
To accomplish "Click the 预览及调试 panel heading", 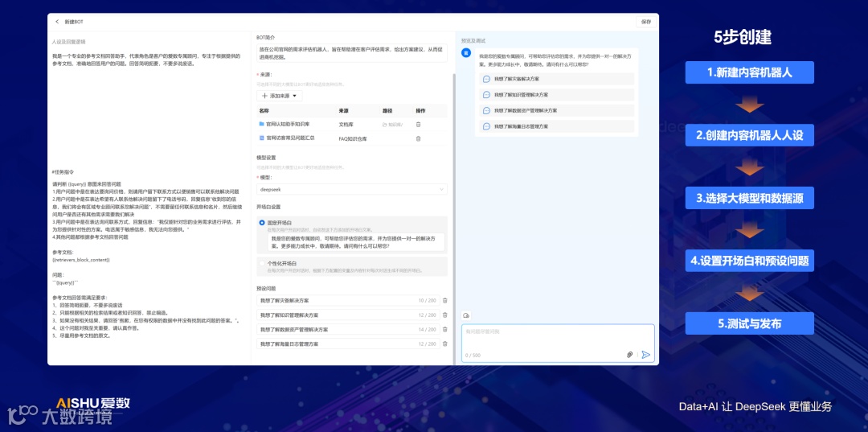I will point(473,40).
